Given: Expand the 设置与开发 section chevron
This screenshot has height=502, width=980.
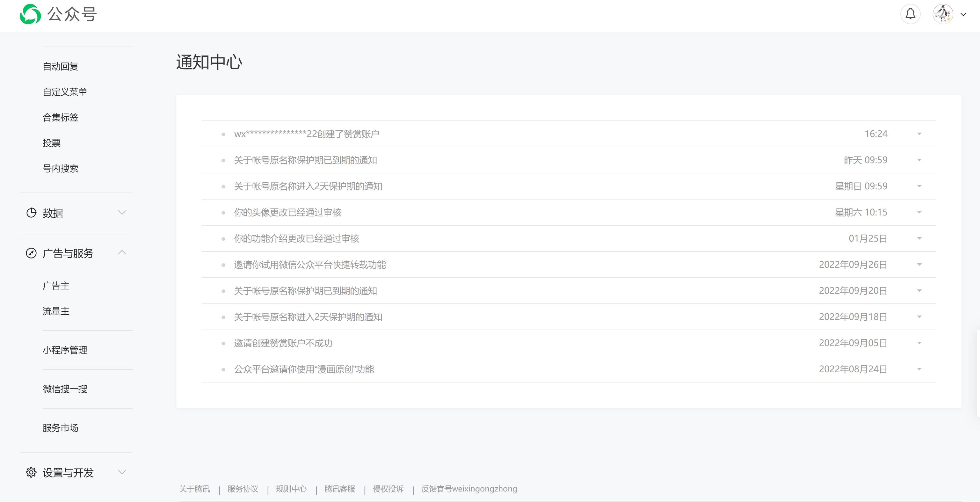Looking at the screenshot, I should click(x=122, y=472).
